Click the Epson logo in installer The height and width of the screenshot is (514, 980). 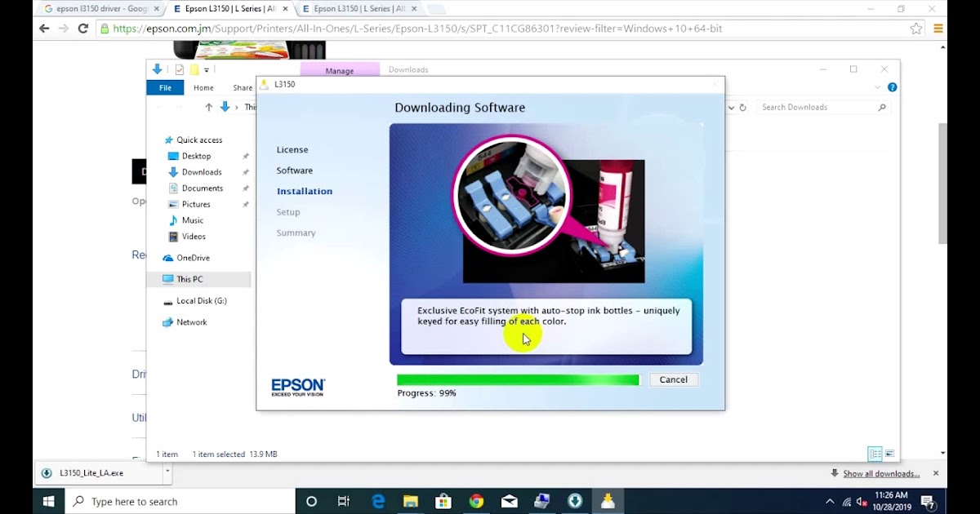point(298,387)
